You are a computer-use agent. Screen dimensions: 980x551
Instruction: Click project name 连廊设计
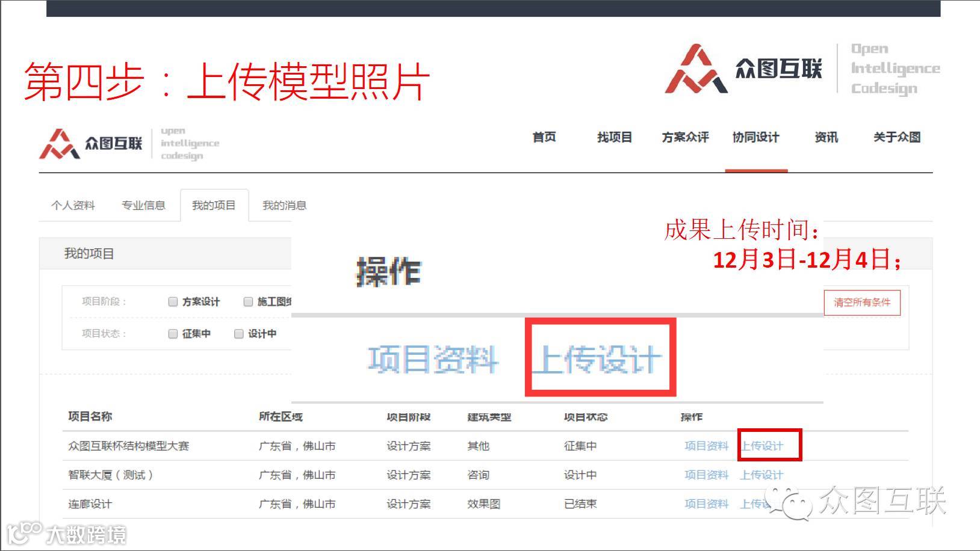point(90,504)
